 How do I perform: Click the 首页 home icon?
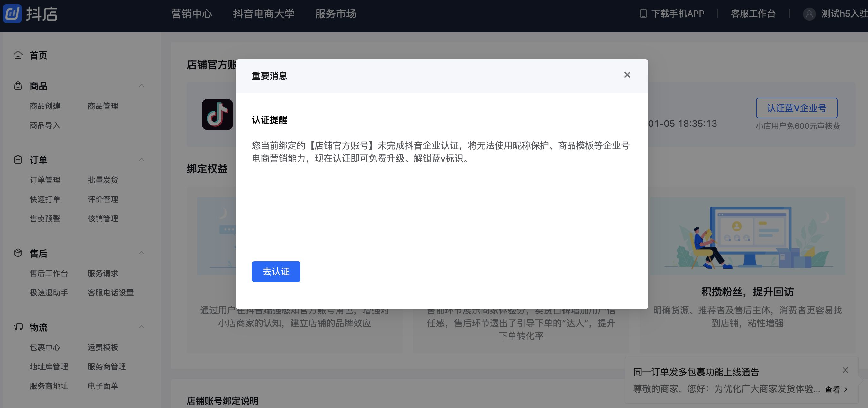click(x=18, y=55)
